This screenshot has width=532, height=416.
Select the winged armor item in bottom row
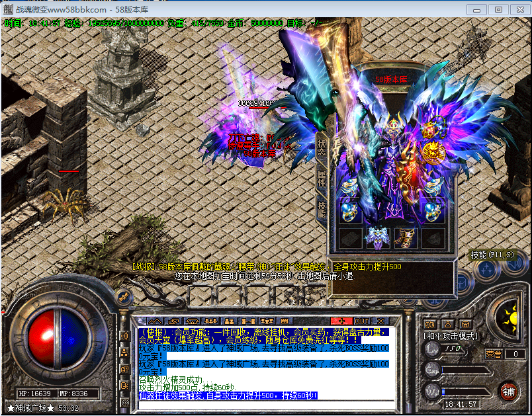[378, 238]
